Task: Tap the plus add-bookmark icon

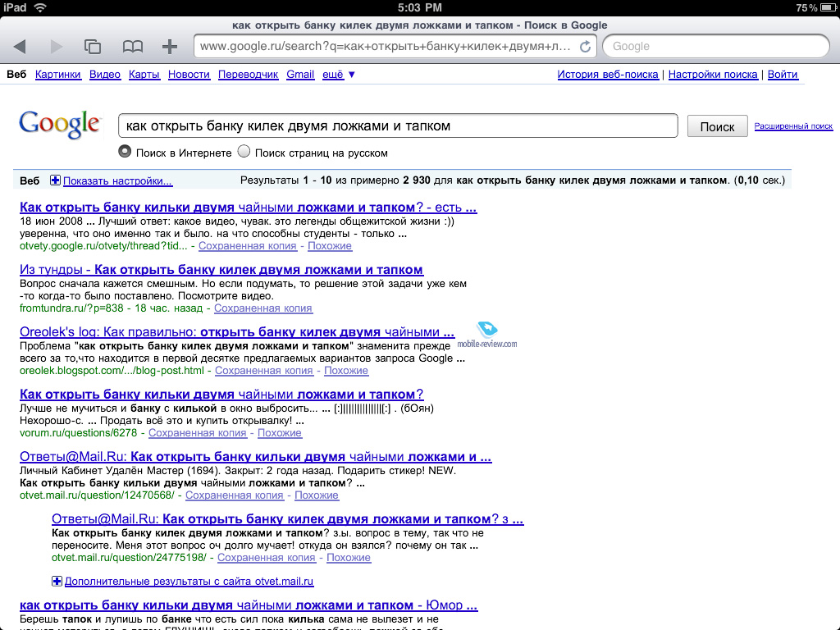Action: pos(170,47)
